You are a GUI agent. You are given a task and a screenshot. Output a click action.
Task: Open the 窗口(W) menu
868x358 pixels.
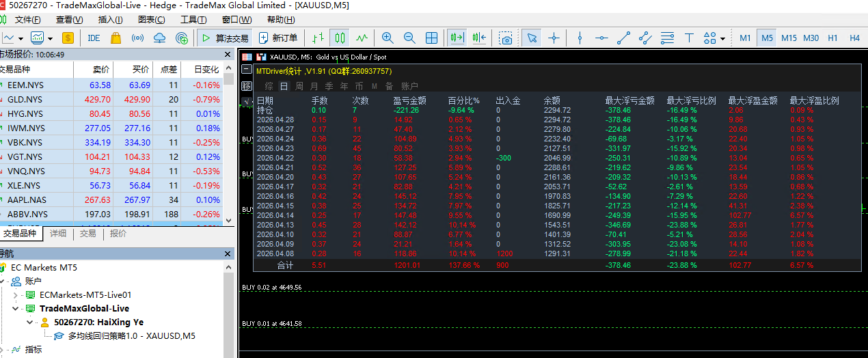click(236, 20)
